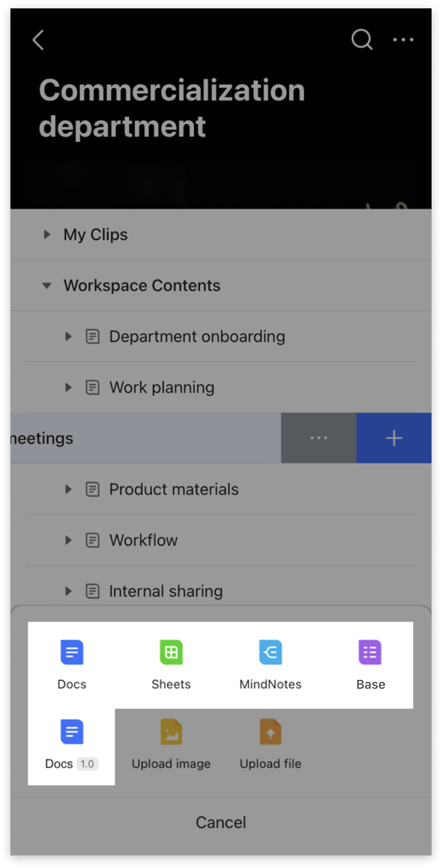This screenshot has height=868, width=442.
Task: Create a new Docs document
Action: point(72,663)
